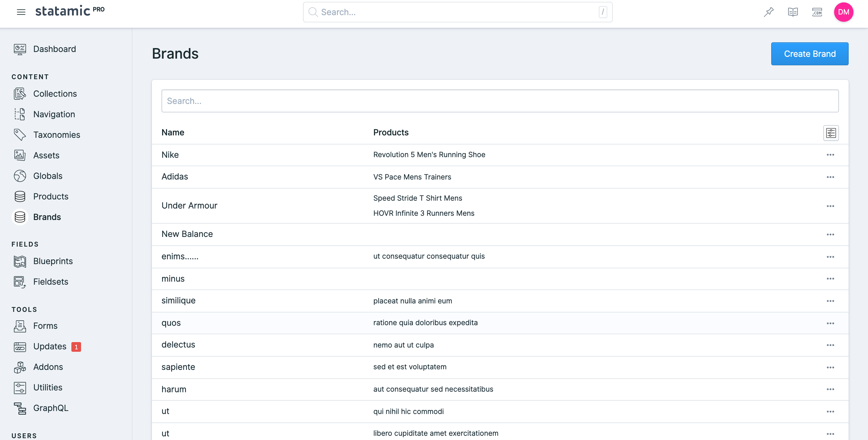The width and height of the screenshot is (868, 440).
Task: Open the harum brand entry
Action: (174, 390)
